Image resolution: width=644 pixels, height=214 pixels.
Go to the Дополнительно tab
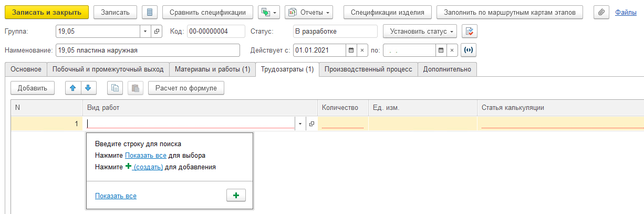coord(447,69)
